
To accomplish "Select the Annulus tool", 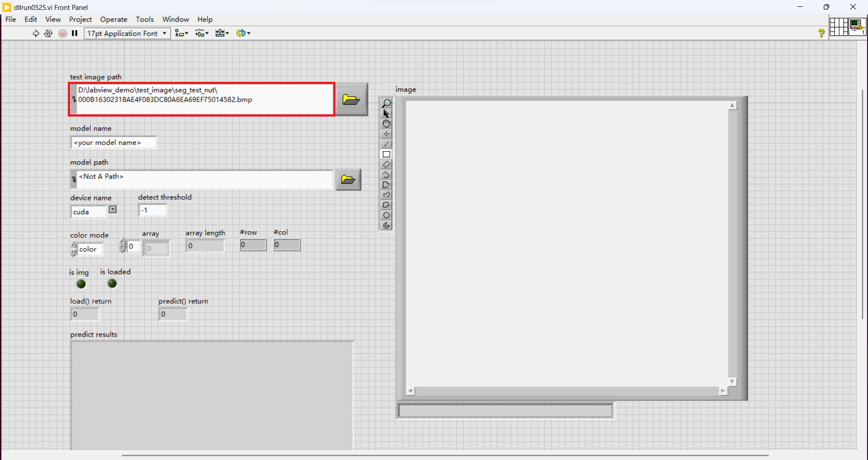I will 386,225.
